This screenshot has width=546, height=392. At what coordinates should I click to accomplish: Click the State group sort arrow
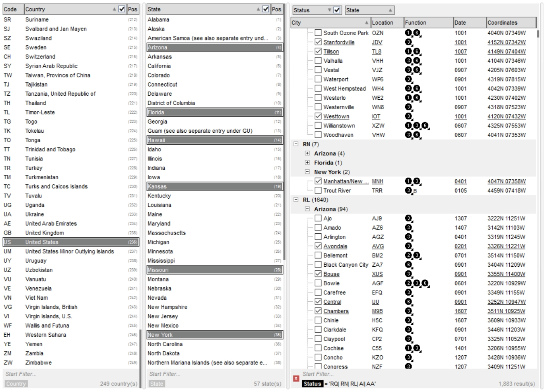[390, 10]
